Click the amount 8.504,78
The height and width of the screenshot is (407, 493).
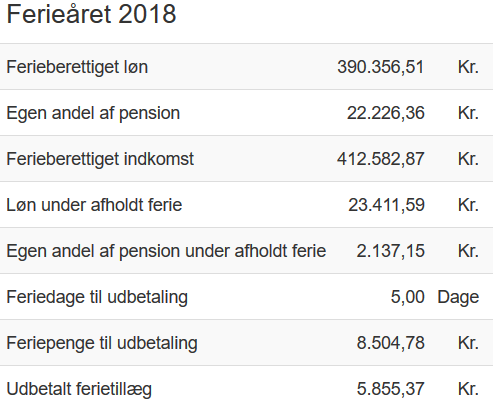pos(391,343)
